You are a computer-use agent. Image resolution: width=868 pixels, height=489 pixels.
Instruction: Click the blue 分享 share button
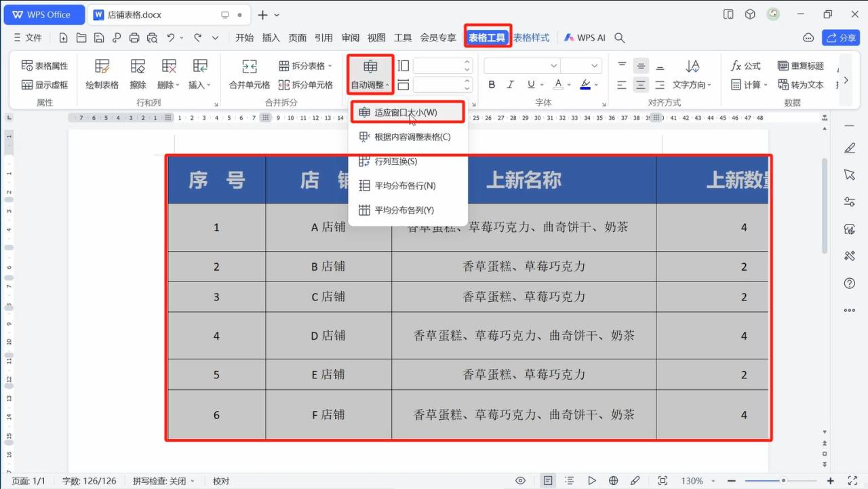[840, 38]
